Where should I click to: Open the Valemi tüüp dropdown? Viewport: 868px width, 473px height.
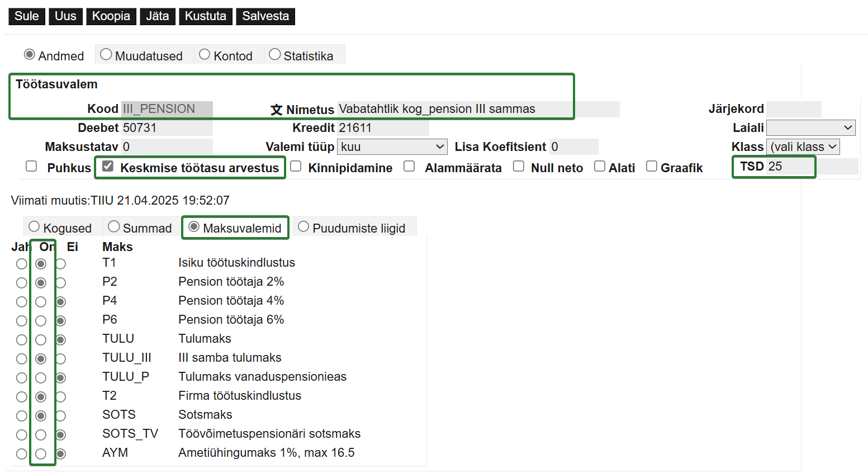(392, 147)
